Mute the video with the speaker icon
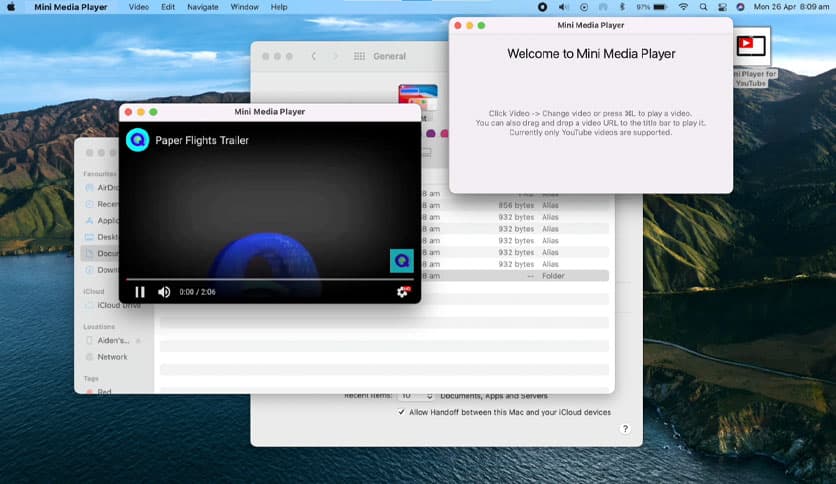The image size is (836, 484). click(x=164, y=292)
